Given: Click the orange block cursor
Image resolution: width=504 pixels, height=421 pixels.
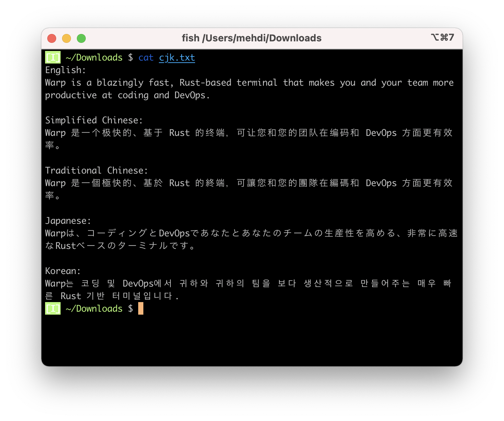Looking at the screenshot, I should pyautogui.click(x=140, y=308).
